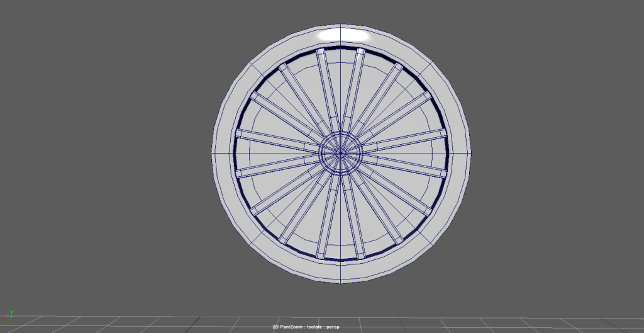Screen dimensions: 644x333
Task: Click the XYZ axis orientation gizmo
Action: click(8, 316)
